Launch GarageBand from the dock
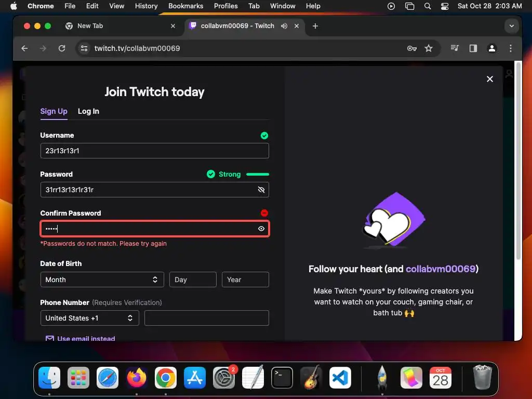 [x=311, y=378]
